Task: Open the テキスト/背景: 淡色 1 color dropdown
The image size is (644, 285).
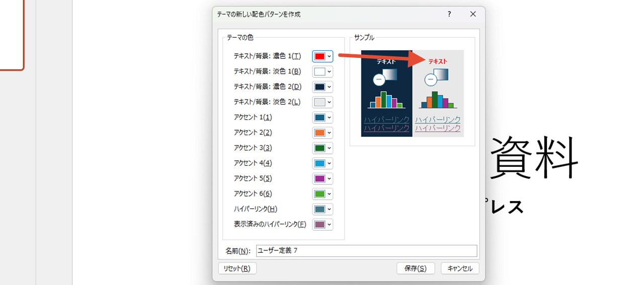Action: click(323, 71)
